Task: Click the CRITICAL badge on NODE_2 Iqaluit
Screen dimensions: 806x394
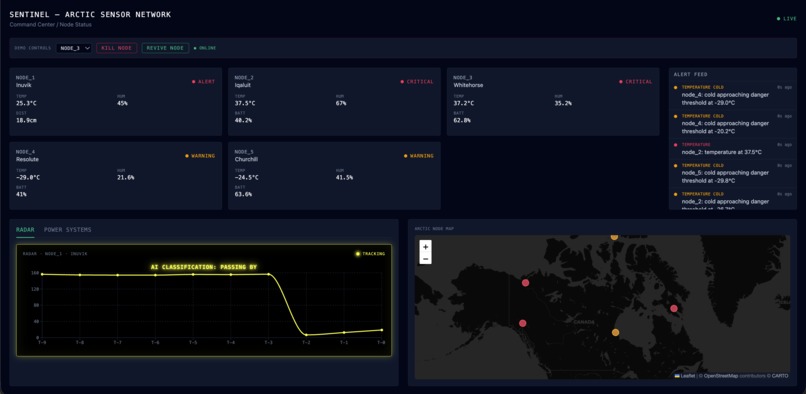Action: (417, 81)
